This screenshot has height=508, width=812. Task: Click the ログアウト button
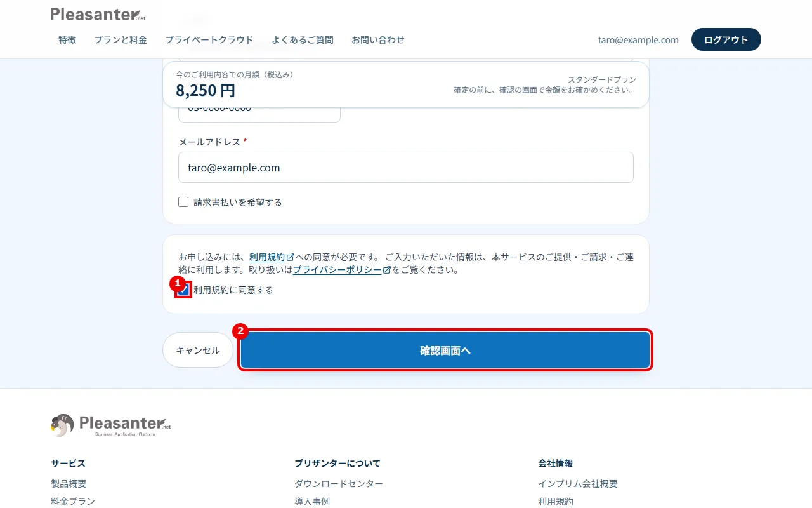tap(726, 39)
